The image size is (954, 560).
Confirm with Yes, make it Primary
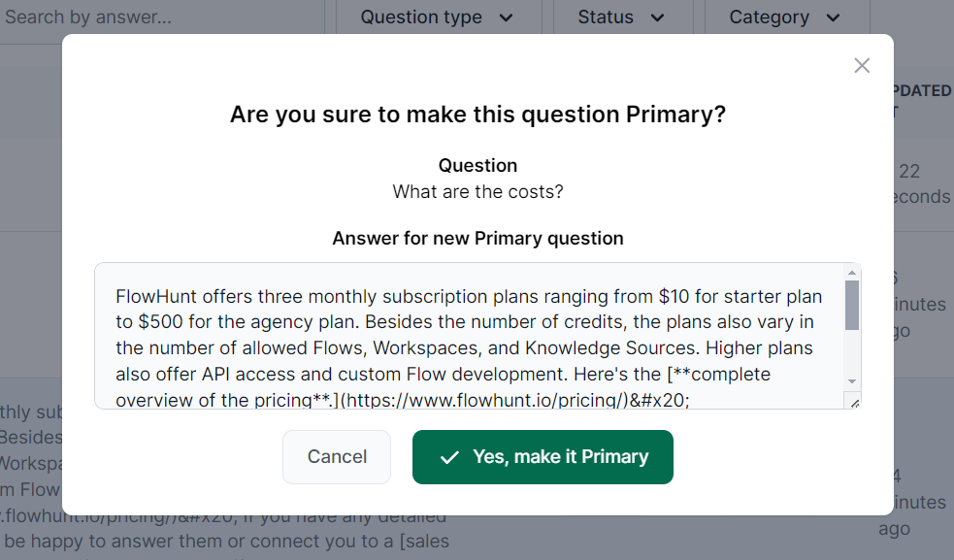542,456
